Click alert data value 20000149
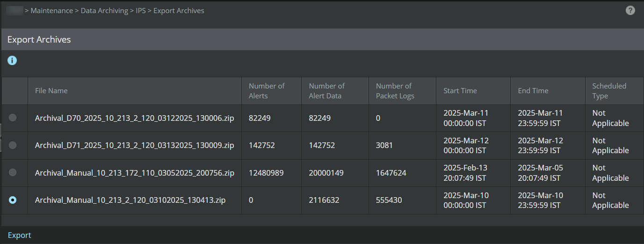 pos(326,173)
